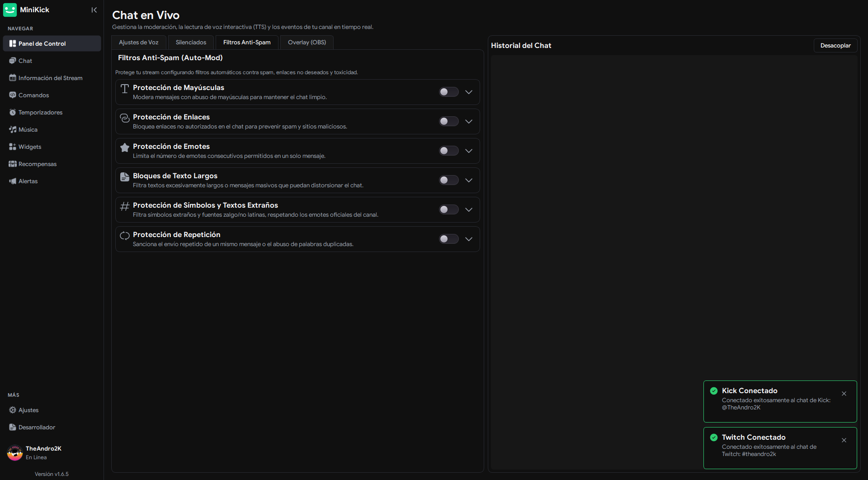Click the Filtros Anti-Spam (Auto-Mod) heading
This screenshot has height=480, width=868.
tap(170, 57)
